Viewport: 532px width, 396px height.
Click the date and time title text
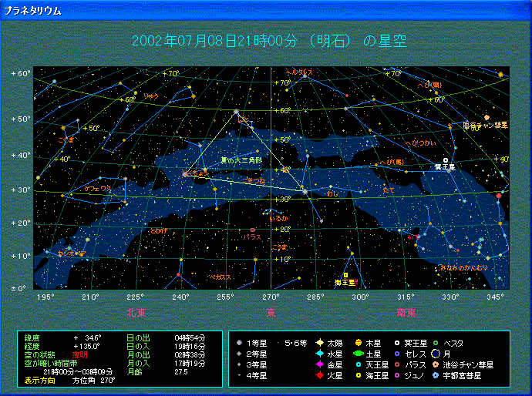[x=269, y=42]
